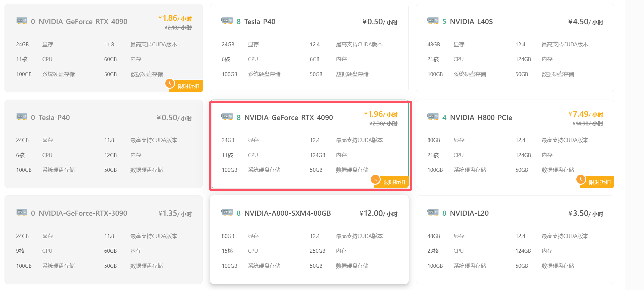The image size is (644, 290).
Task: Click the ¥12.00/小时 price on A800
Action: (x=378, y=214)
